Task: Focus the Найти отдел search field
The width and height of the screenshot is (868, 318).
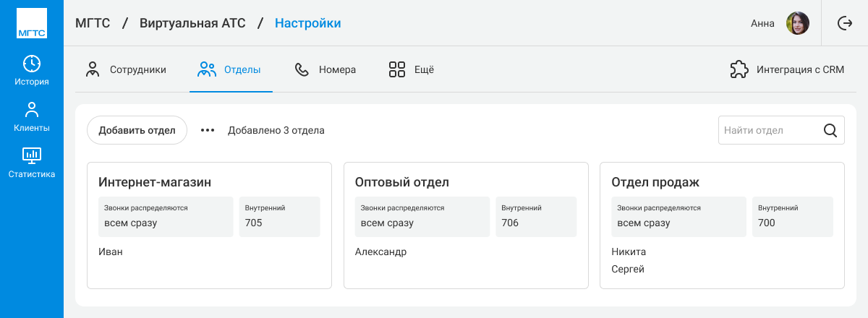Action: click(x=768, y=131)
